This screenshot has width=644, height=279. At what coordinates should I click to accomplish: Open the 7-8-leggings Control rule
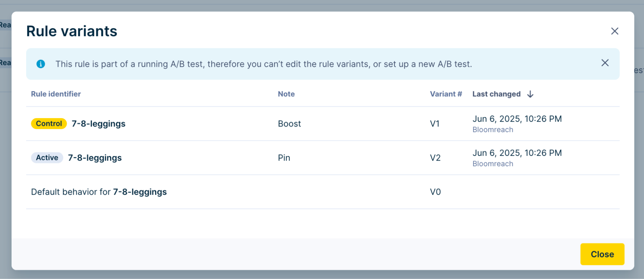point(98,123)
